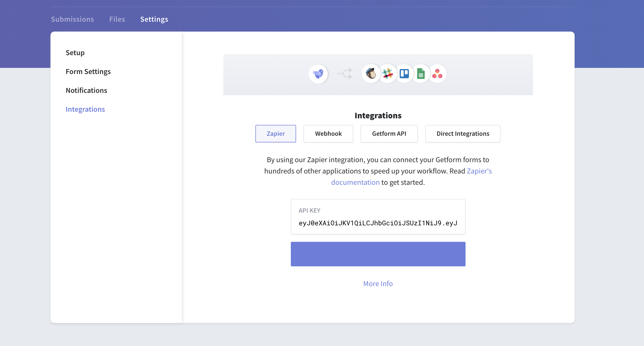
Task: Click the Google Sheets icon
Action: coord(421,74)
